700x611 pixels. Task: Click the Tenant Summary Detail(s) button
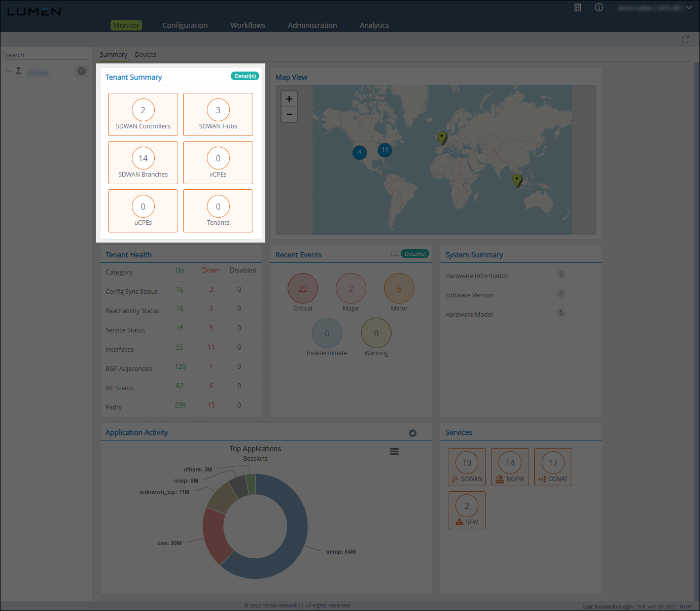coord(245,76)
